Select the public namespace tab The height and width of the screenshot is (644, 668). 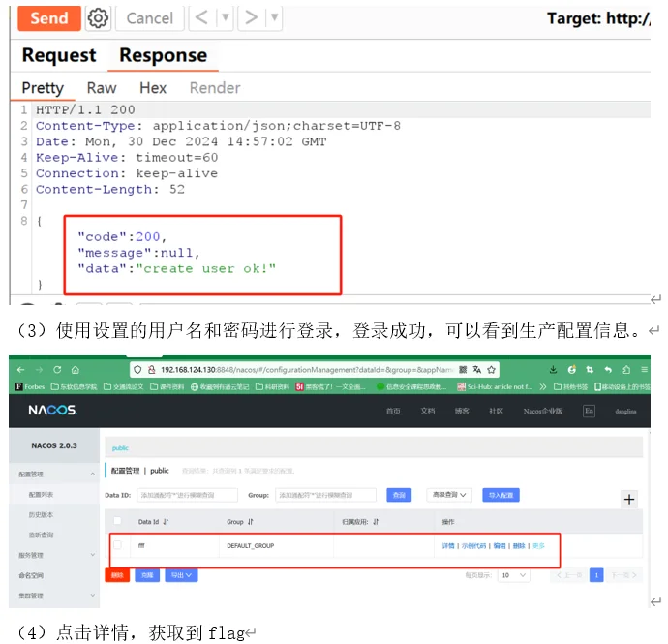click(120, 448)
